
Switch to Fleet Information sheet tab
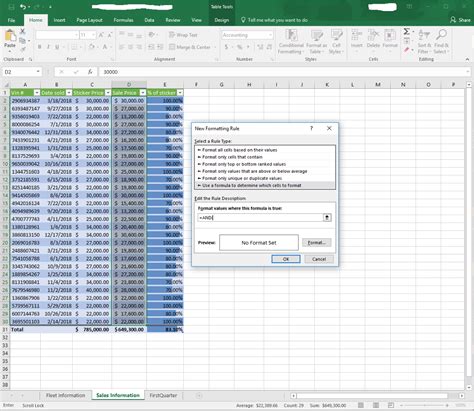(66, 395)
